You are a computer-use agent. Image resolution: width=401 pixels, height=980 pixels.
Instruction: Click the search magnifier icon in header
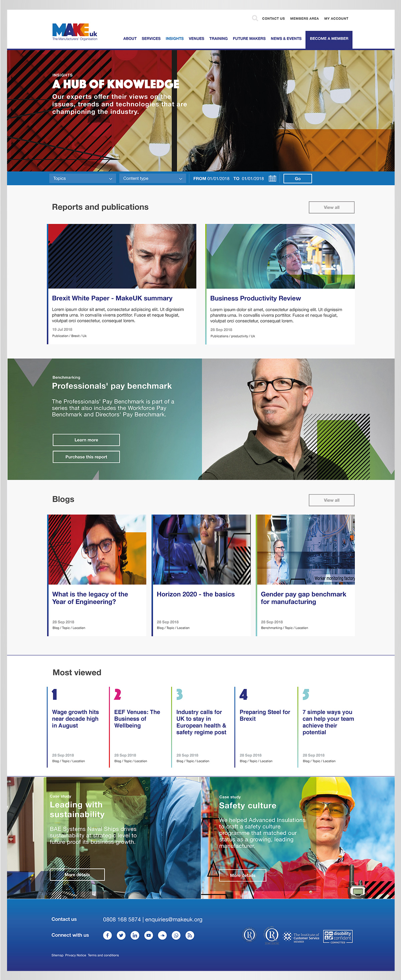255,18
